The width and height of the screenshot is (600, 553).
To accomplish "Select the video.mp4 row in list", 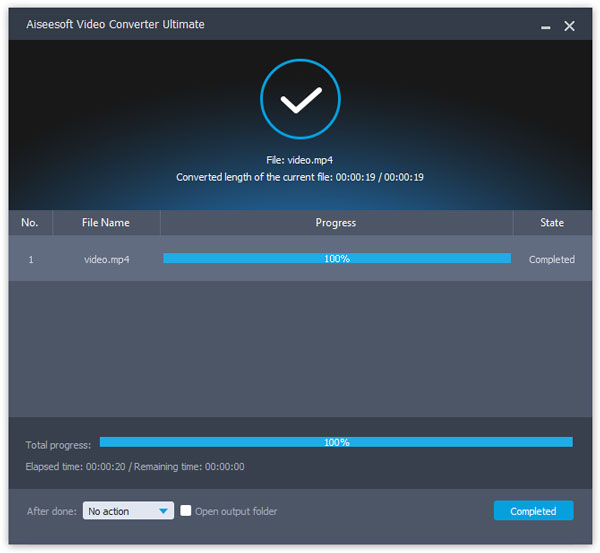I will (x=106, y=259).
